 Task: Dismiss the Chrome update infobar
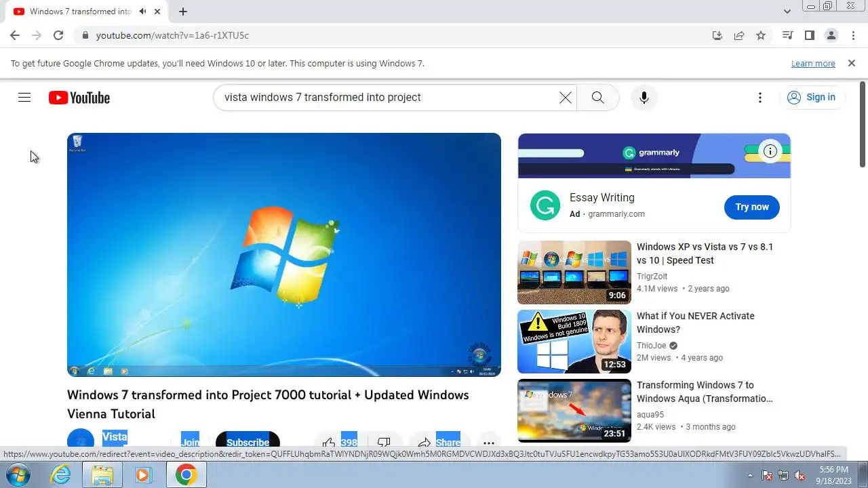coord(852,63)
